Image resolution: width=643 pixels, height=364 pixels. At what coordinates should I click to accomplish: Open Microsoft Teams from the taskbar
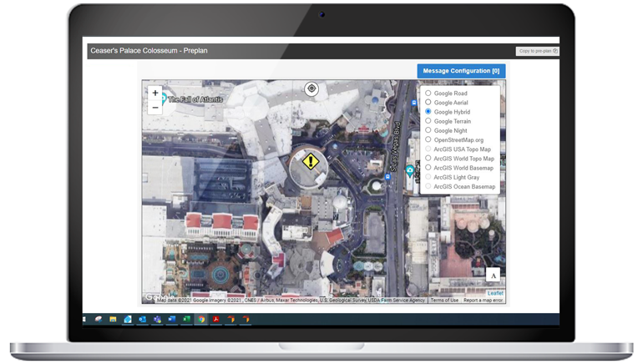click(x=157, y=319)
